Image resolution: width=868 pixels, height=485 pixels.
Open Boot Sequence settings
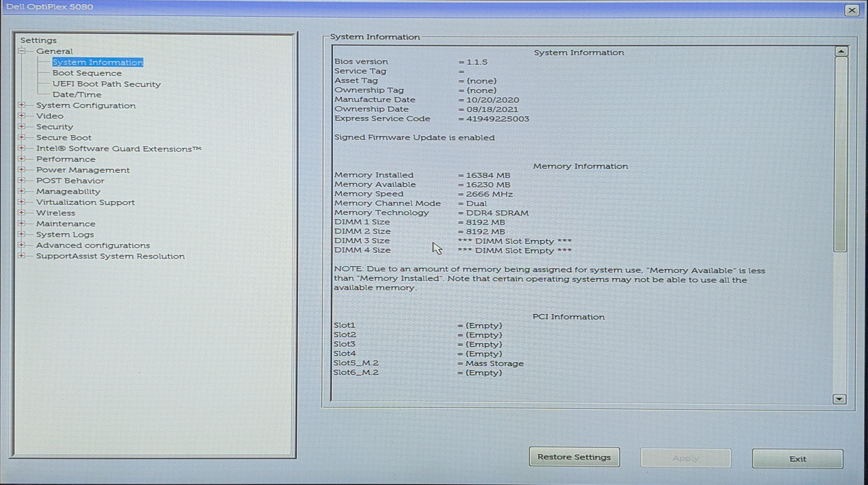(x=87, y=73)
